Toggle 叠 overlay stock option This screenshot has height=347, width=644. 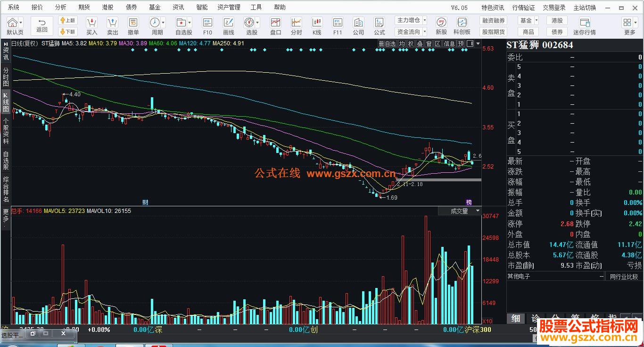coord(420,43)
